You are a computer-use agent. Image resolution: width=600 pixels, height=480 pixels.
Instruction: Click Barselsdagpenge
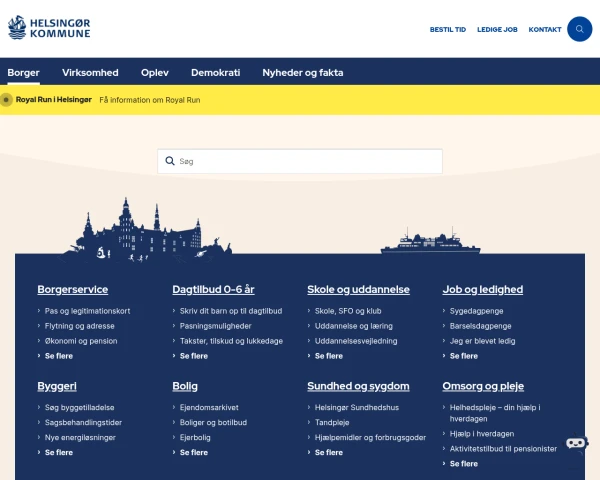click(x=481, y=326)
